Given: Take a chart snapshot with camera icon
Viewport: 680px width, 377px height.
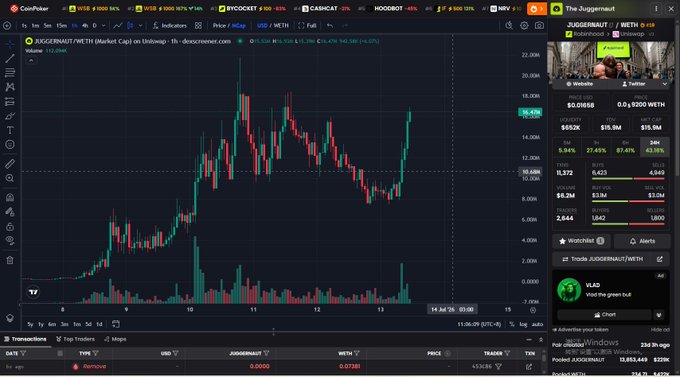Looking at the screenshot, I should click(x=539, y=26).
